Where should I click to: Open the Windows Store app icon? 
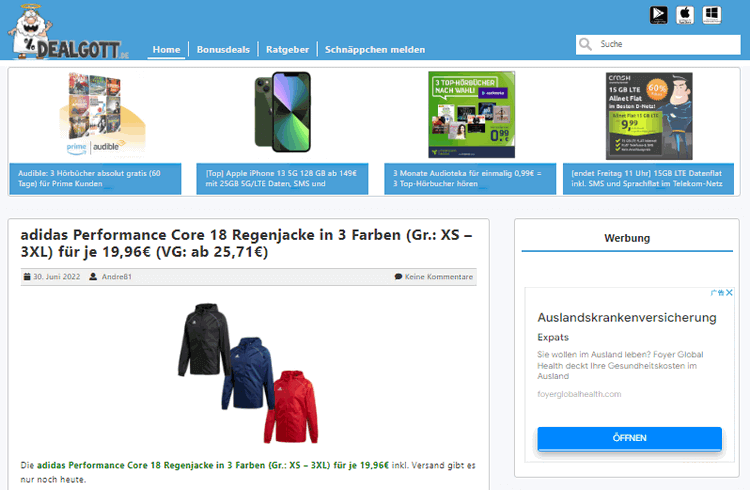click(712, 14)
